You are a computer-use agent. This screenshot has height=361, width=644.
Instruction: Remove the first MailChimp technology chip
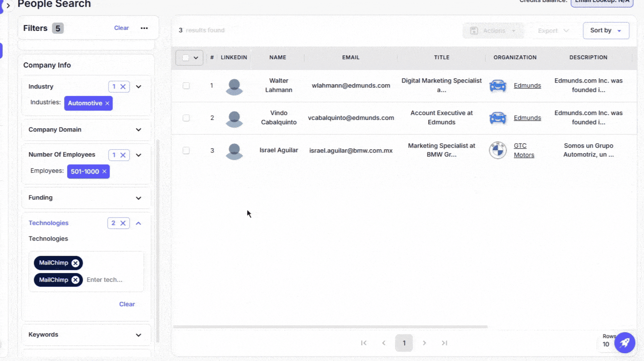coord(75,263)
